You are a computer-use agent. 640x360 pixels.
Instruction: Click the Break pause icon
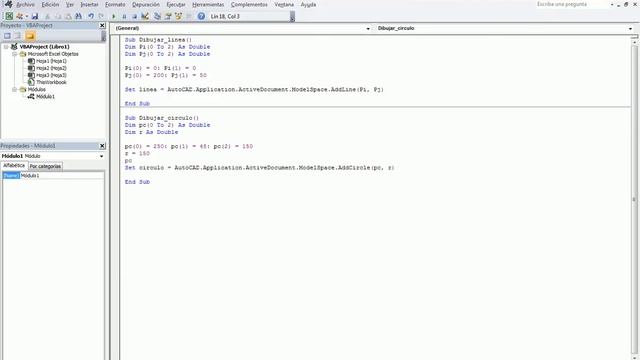point(124,16)
